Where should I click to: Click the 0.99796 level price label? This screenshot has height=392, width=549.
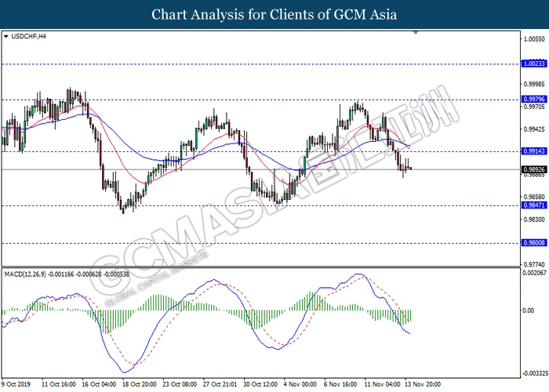(x=534, y=100)
